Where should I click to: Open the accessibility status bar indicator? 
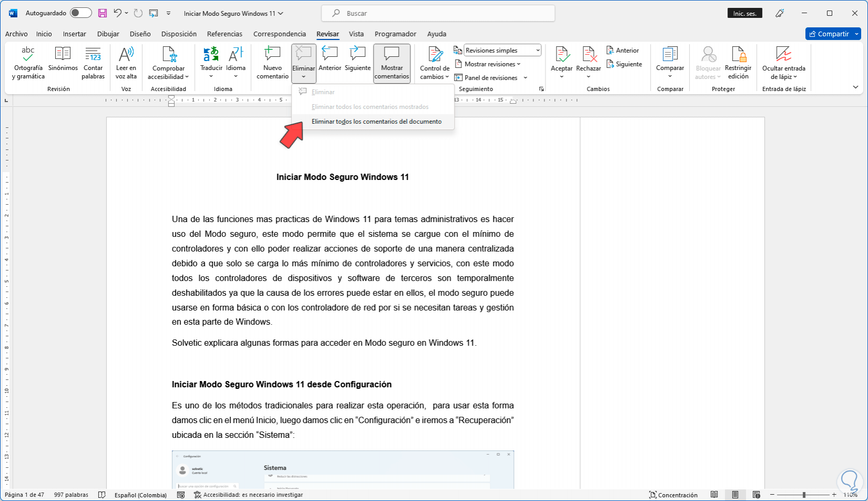pyautogui.click(x=248, y=495)
